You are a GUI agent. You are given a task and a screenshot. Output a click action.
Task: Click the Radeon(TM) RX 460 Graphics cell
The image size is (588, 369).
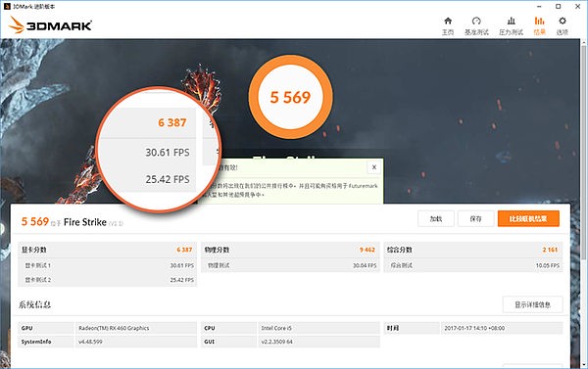(136, 328)
